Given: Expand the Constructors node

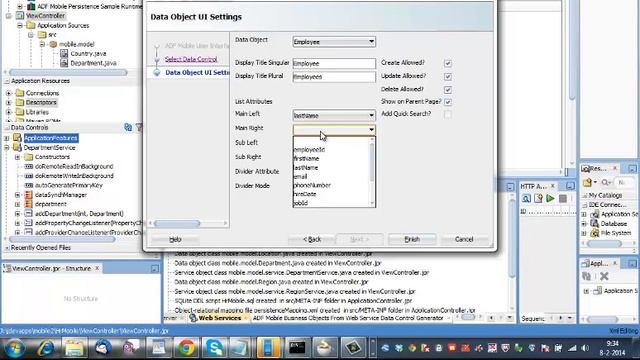Looking at the screenshot, I should click(17, 157).
